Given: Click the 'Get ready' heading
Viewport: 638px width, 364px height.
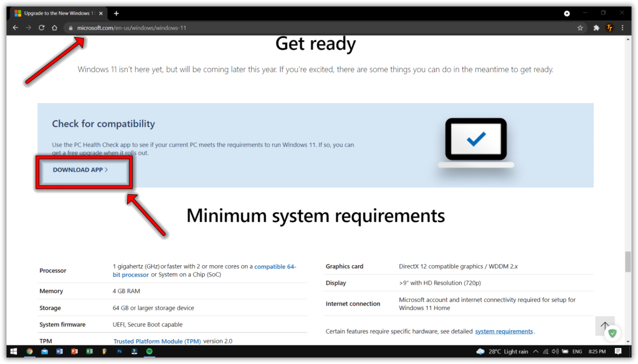Looking at the screenshot, I should 316,44.
